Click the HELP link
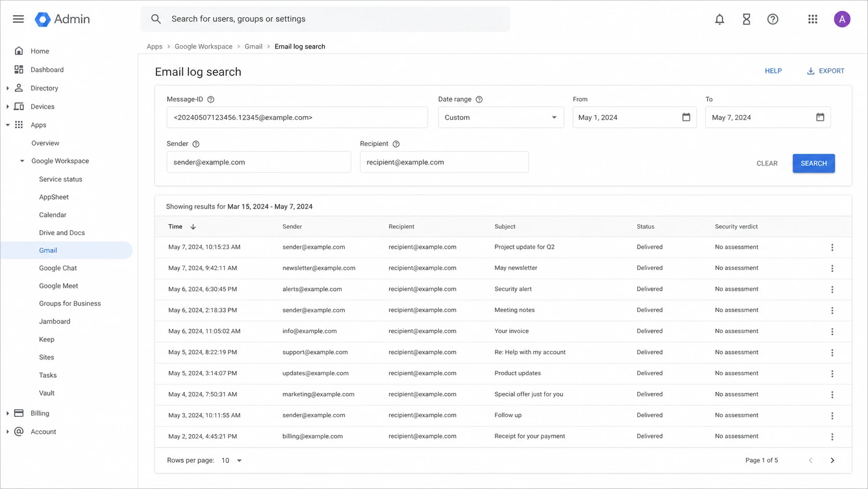Viewport: 868px width, 489px height. (773, 71)
